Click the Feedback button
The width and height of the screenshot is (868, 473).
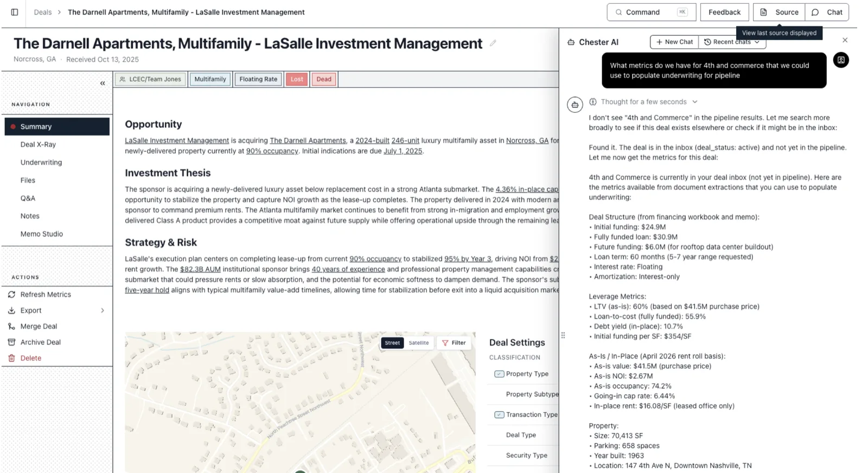pos(724,12)
